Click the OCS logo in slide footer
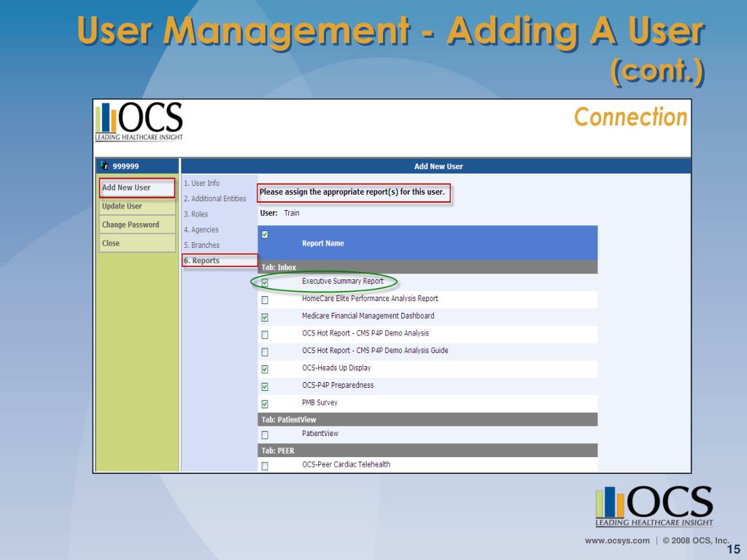 (x=654, y=506)
